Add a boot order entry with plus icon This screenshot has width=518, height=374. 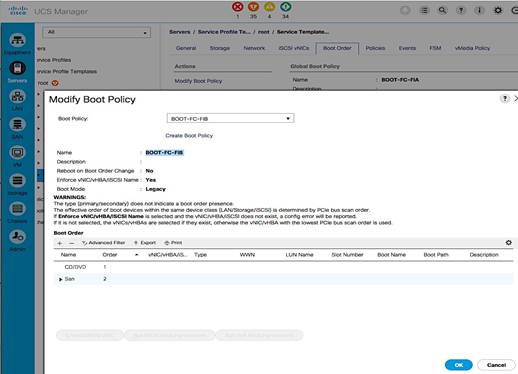60,243
